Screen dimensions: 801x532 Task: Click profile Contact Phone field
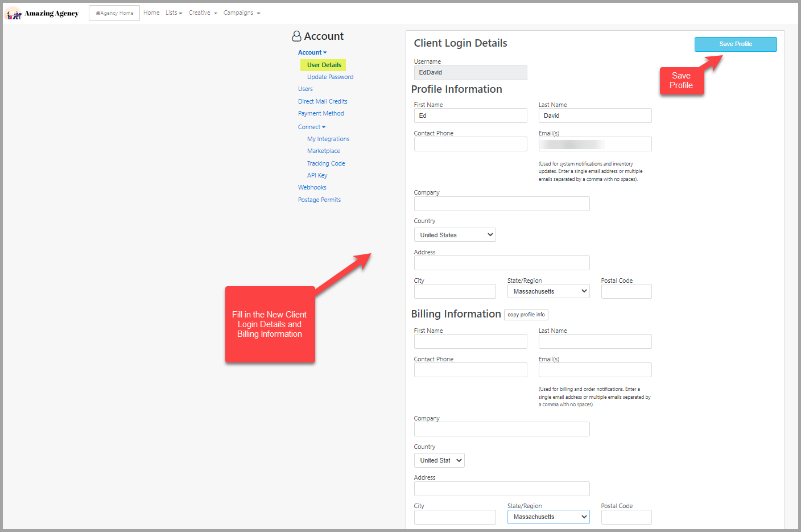(470, 144)
